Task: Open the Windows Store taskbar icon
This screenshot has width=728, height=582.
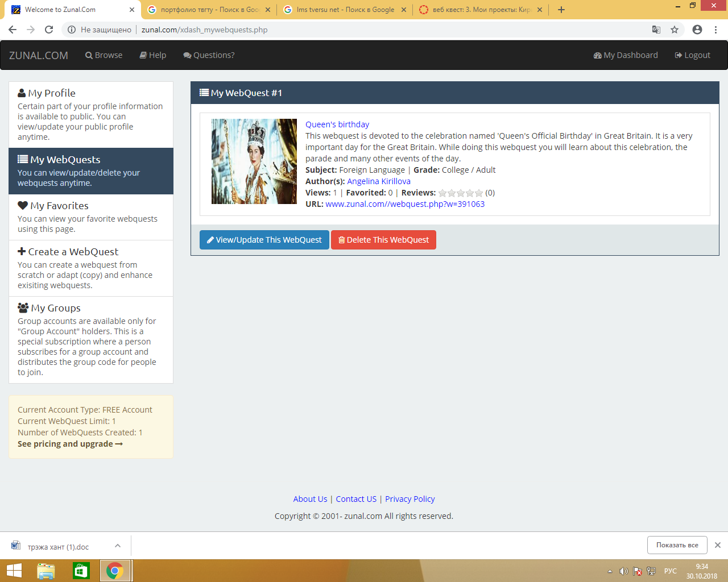Action: pos(81,571)
